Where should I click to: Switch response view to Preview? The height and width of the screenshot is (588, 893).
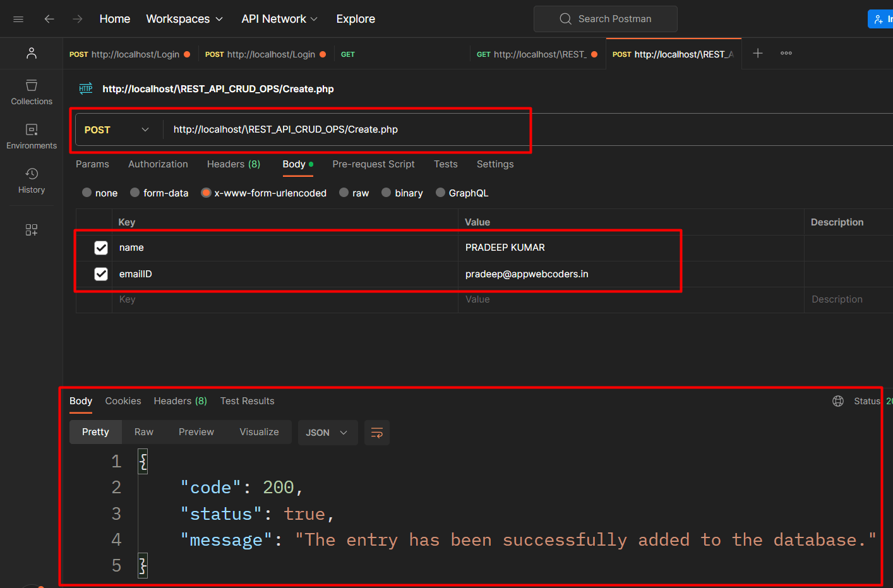coord(196,432)
